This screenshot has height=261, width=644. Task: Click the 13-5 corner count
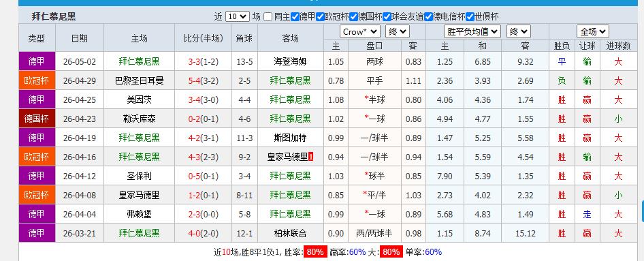point(245,61)
